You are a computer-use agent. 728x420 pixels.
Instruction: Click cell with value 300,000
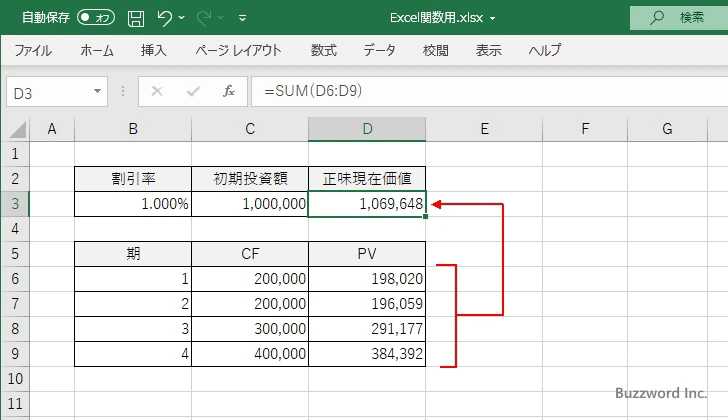250,329
